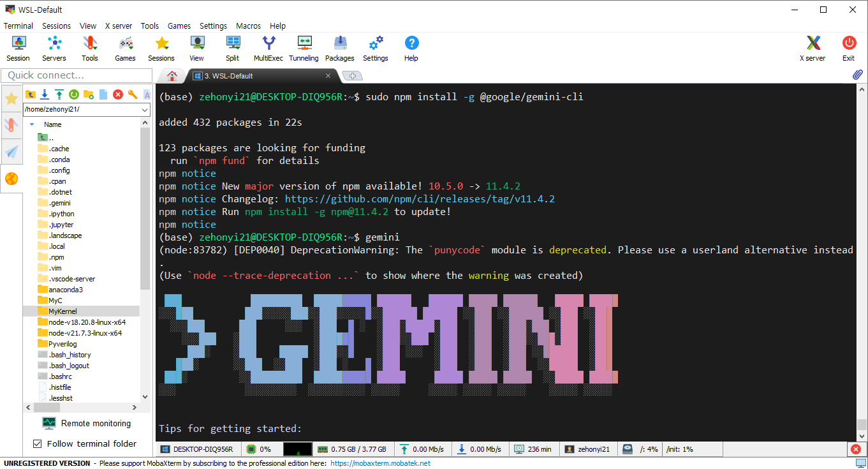Viewport: 868px width, 469px height.
Task: Open the Sessions star toolbar button
Action: 161,48
